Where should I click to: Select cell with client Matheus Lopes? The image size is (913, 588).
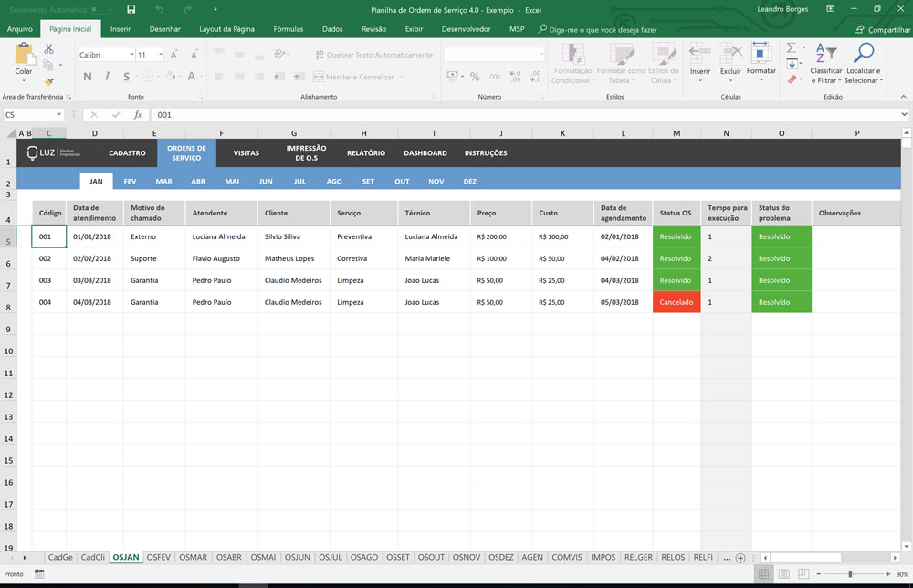293,258
